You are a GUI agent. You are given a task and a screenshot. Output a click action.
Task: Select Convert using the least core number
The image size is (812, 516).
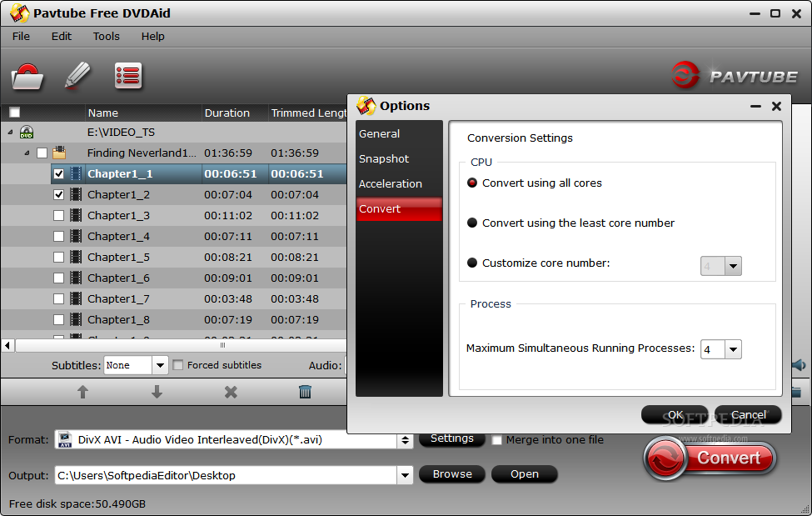pyautogui.click(x=471, y=223)
